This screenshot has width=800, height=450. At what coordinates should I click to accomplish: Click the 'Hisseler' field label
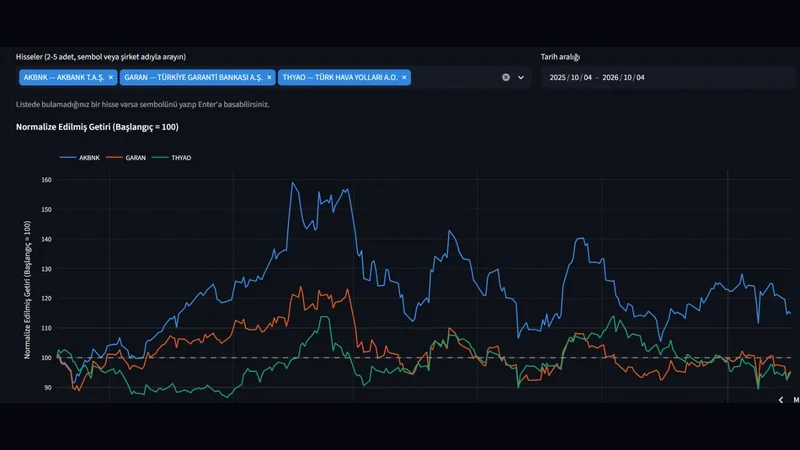coord(101,57)
